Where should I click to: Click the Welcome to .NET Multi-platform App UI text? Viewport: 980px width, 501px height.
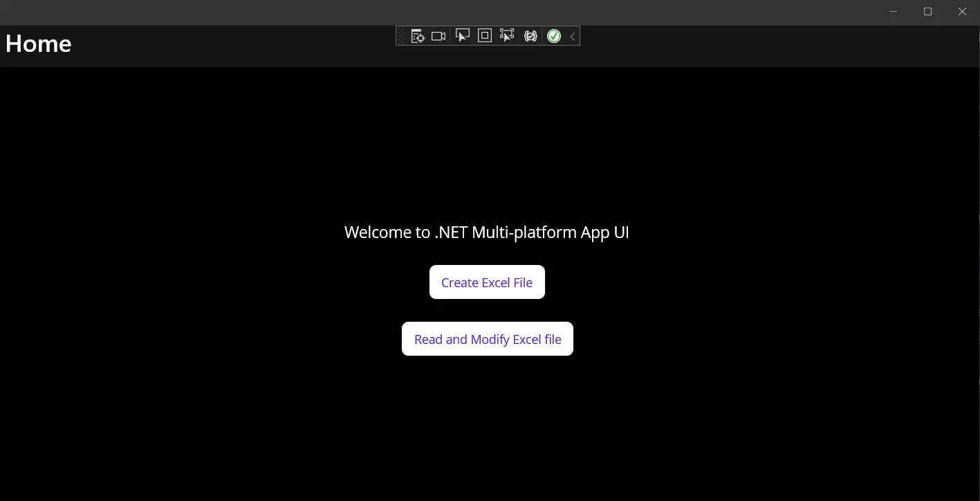pyautogui.click(x=487, y=233)
